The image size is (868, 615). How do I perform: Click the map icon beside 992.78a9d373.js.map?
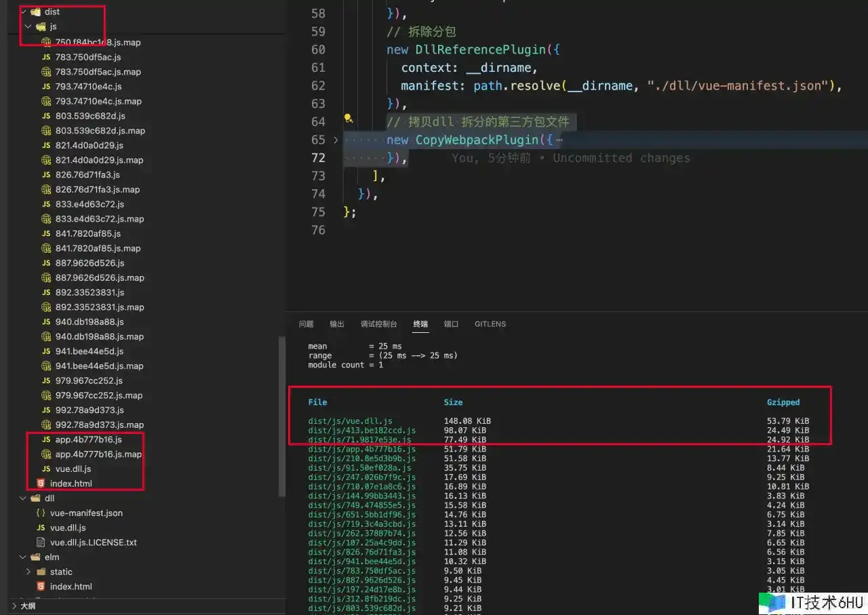[46, 425]
